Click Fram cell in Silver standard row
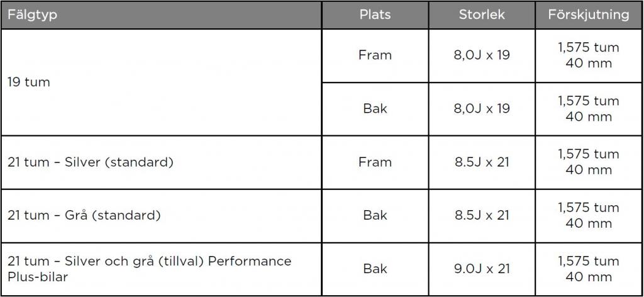This screenshot has width=644, height=297. click(375, 162)
